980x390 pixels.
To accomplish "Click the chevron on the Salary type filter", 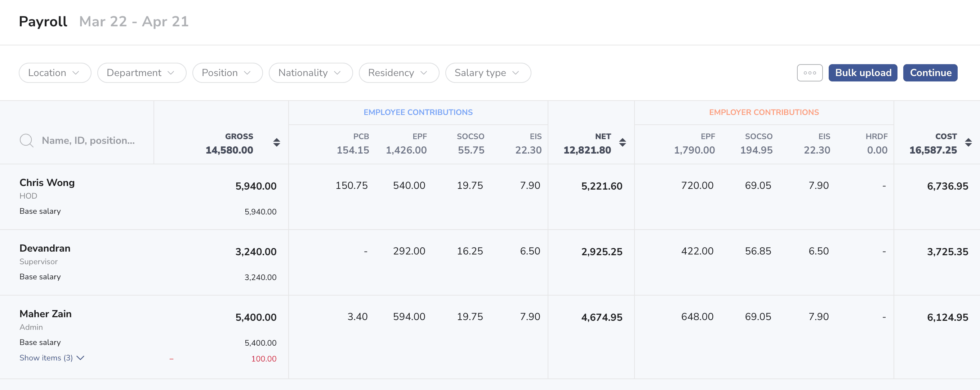I will coord(516,73).
